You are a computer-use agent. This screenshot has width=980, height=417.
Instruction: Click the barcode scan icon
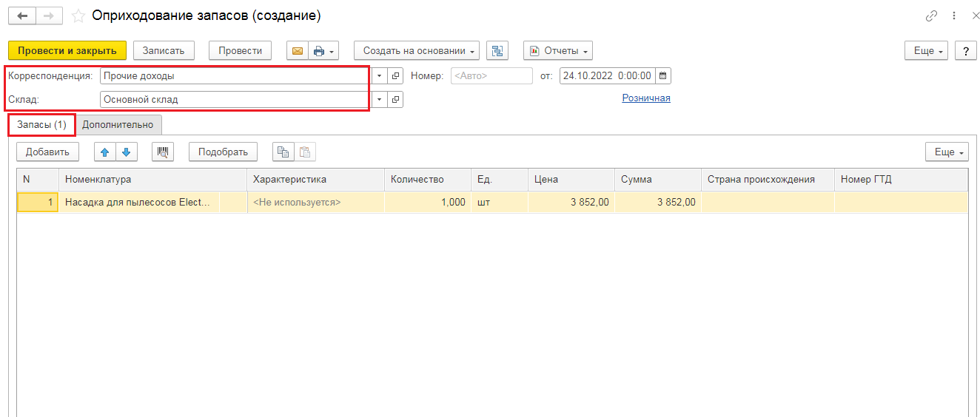[x=162, y=152]
